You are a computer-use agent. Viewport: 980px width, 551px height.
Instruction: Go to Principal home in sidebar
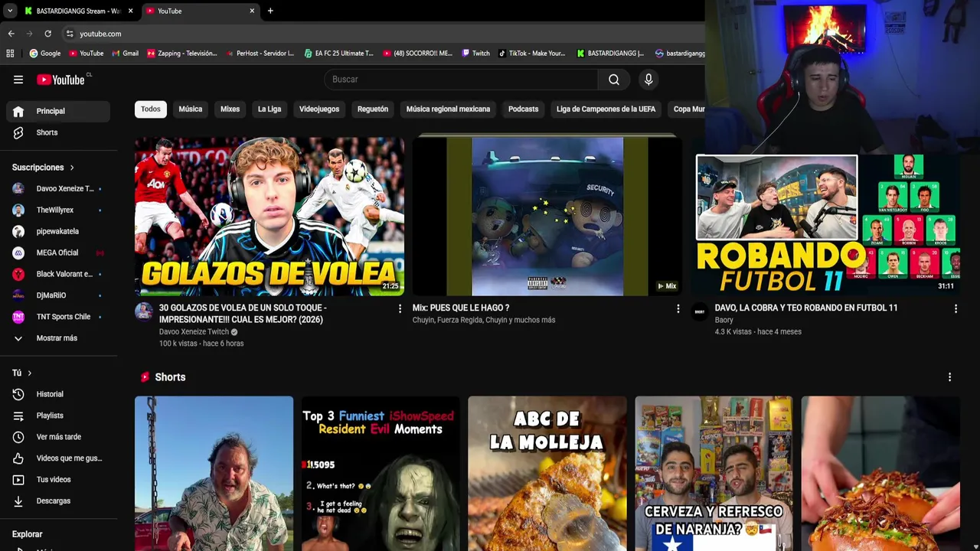(58, 111)
